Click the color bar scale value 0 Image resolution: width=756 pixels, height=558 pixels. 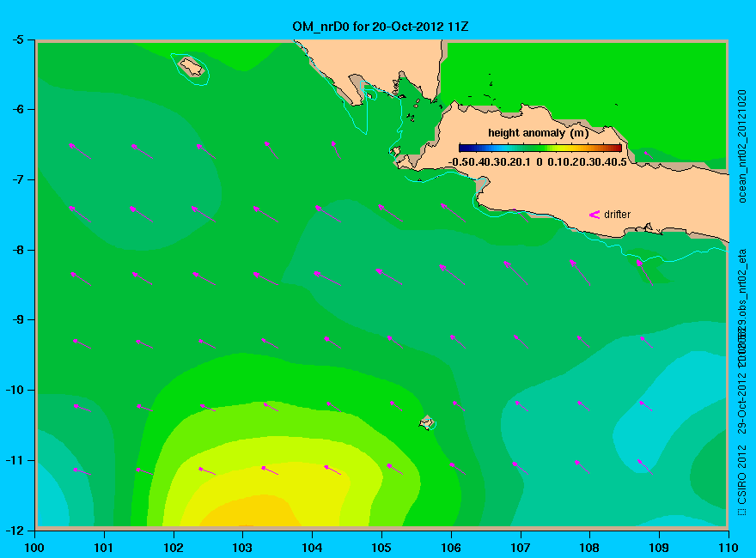pyautogui.click(x=540, y=162)
